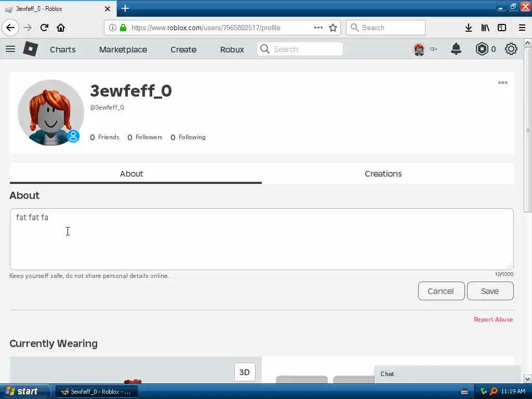Image resolution: width=532 pixels, height=399 pixels.
Task: Close the 3ewfeff_0 - Roblox tab
Action: point(107,9)
